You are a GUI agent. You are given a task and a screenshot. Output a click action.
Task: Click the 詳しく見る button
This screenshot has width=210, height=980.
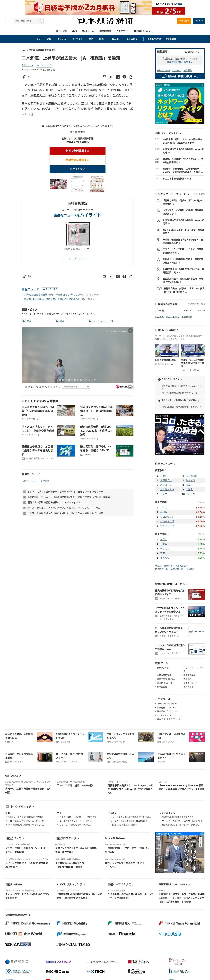(x=77, y=259)
